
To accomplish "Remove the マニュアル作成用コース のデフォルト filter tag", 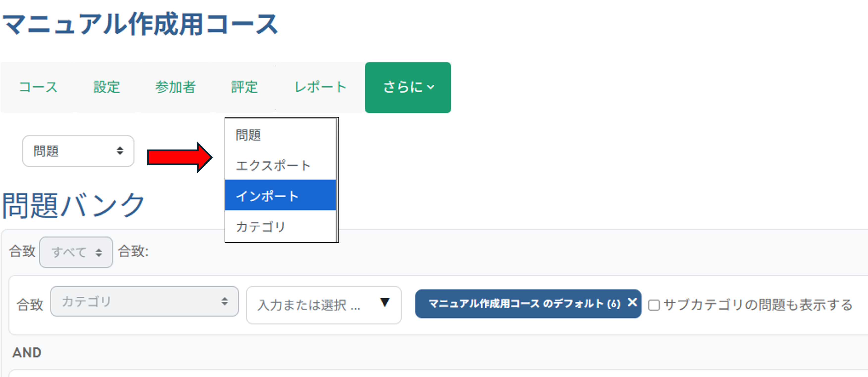I will (632, 302).
